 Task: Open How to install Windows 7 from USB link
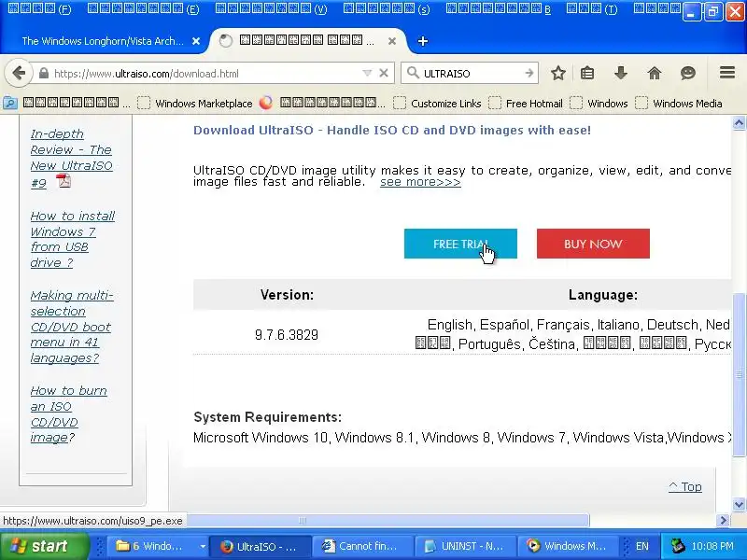pos(73,239)
